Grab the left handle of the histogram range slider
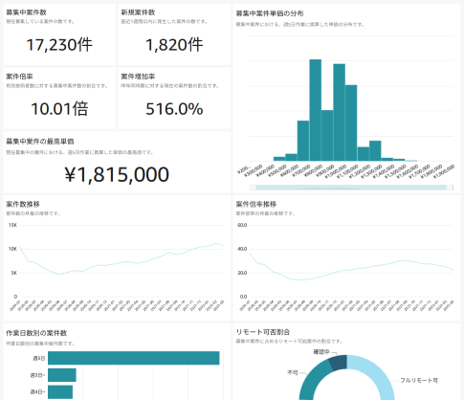464x400 pixels. pos(253,188)
